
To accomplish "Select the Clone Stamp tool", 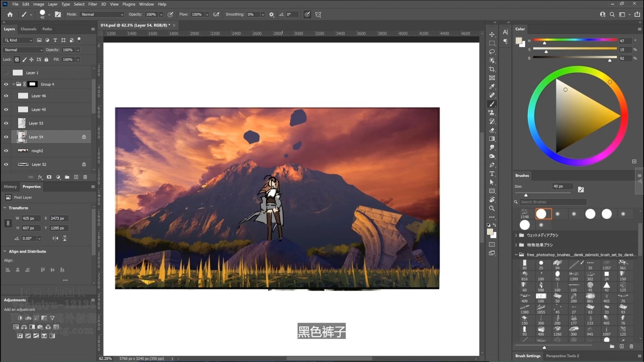I will click(x=492, y=113).
